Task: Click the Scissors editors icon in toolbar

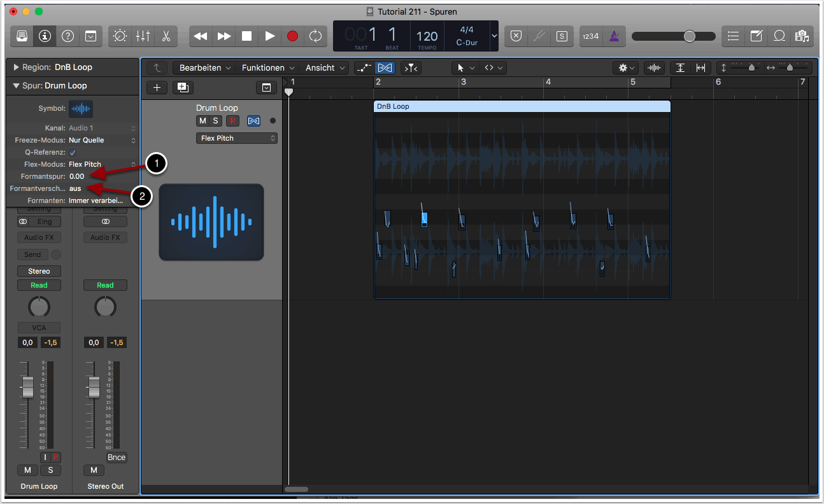Action: (x=166, y=36)
